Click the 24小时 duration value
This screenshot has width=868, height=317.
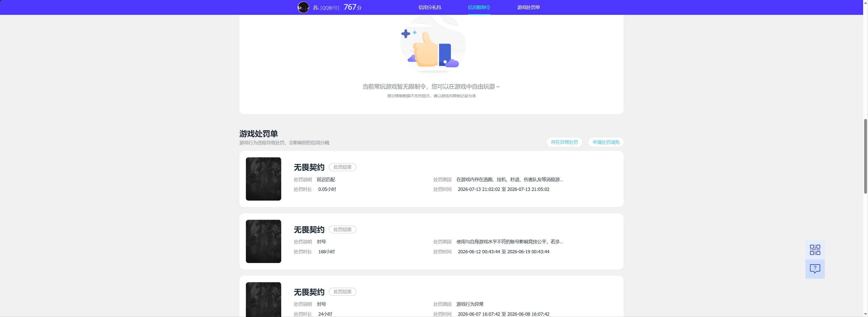(x=325, y=314)
